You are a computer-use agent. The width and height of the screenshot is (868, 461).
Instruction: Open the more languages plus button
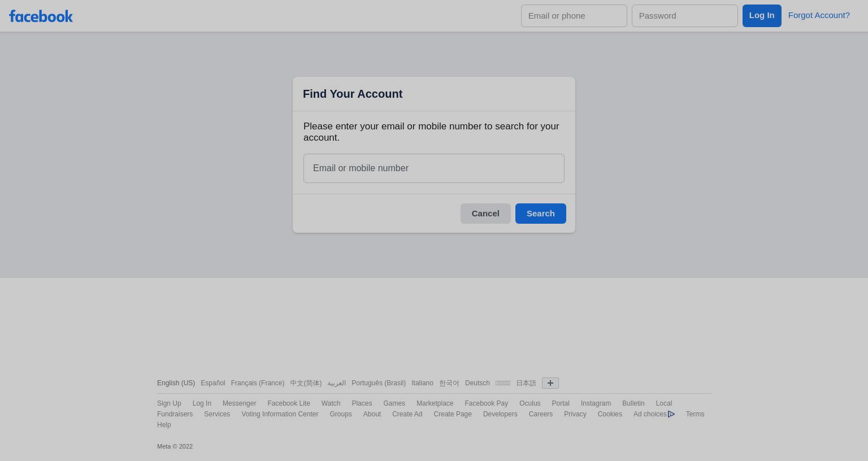[x=550, y=383]
